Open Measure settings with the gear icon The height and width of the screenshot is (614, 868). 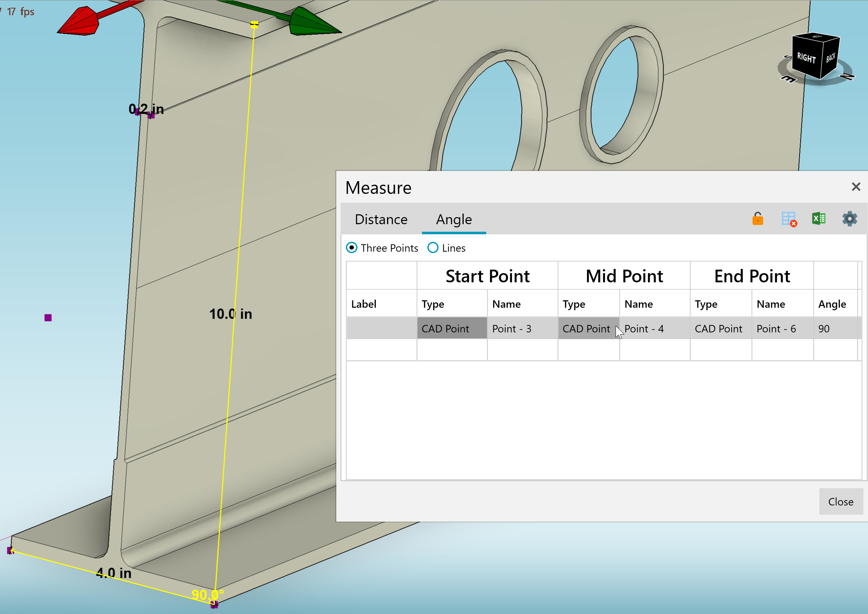849,219
